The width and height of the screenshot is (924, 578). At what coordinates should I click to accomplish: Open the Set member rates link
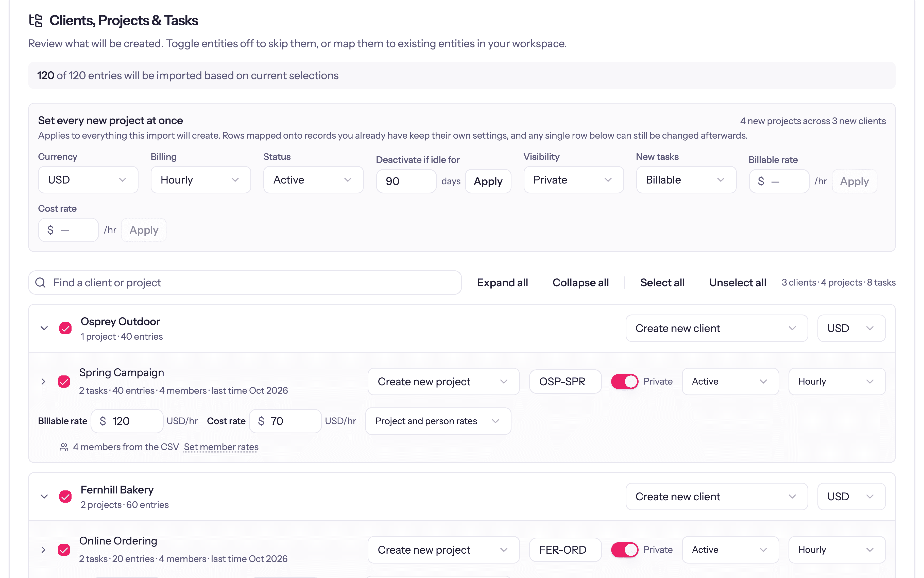coord(221,447)
